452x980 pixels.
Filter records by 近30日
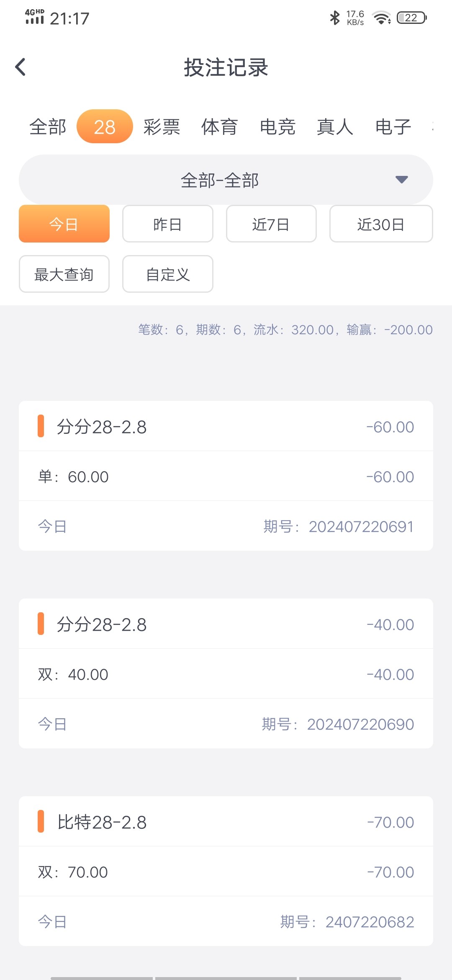[381, 224]
